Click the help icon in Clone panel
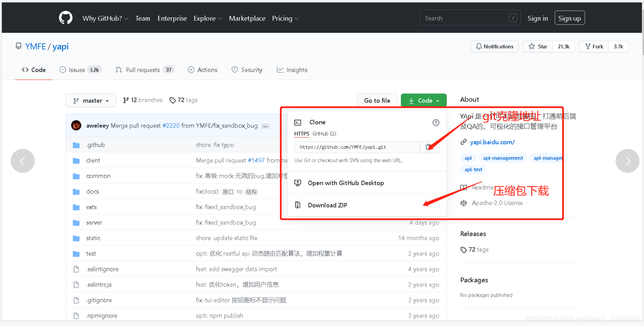Viewport: 644px width, 326px height. pos(436,123)
